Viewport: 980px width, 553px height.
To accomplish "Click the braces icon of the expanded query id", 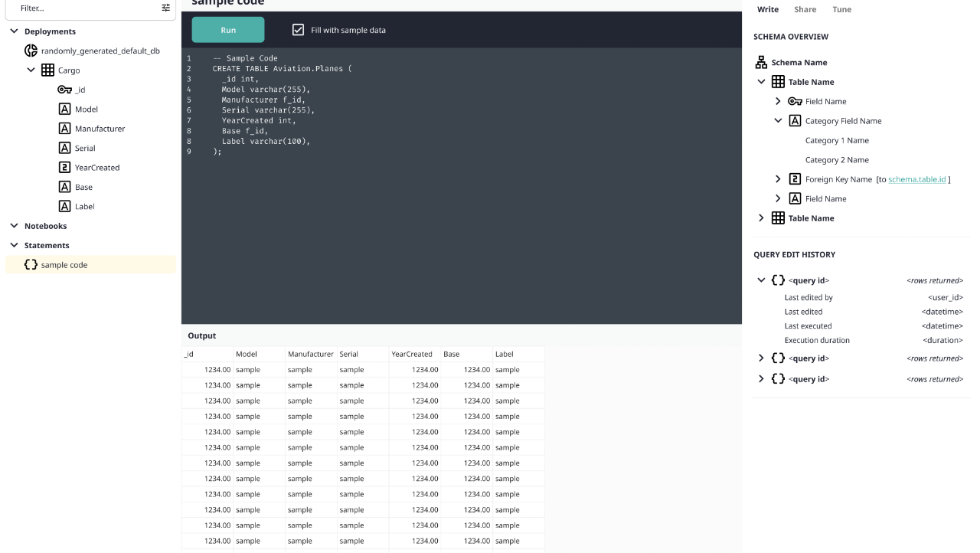I will (x=778, y=280).
